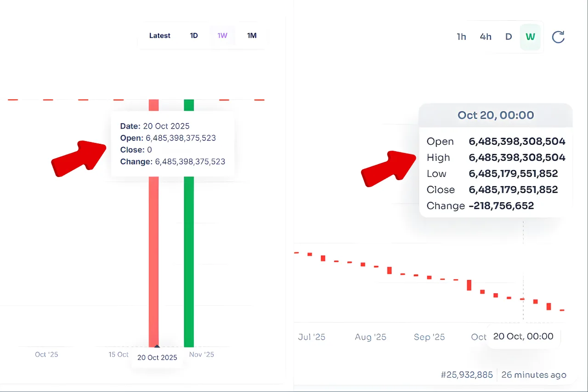Select the 1M timeframe
Image resolution: width=588 pixels, height=392 pixels.
click(252, 35)
